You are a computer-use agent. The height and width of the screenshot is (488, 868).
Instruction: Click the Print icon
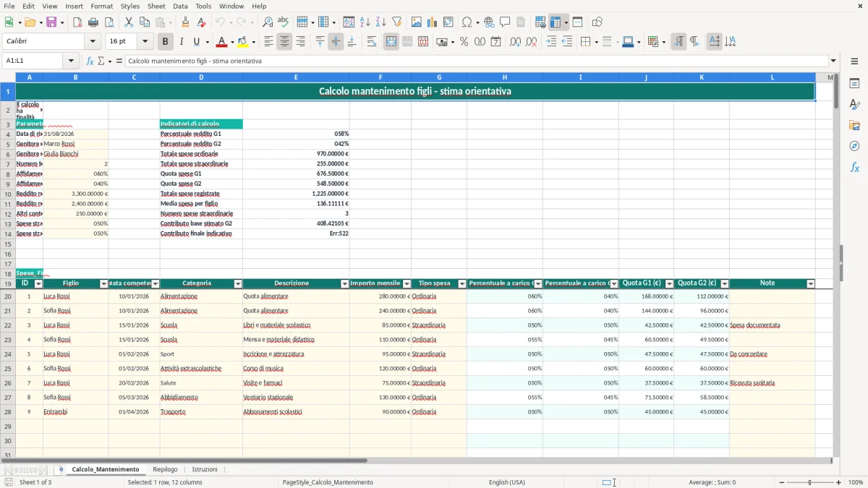(93, 22)
